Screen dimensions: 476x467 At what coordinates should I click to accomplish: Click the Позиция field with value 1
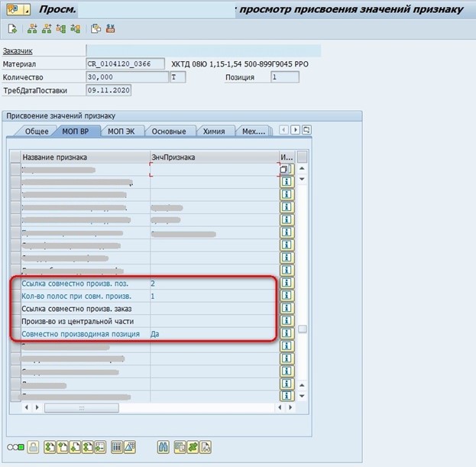(x=285, y=77)
